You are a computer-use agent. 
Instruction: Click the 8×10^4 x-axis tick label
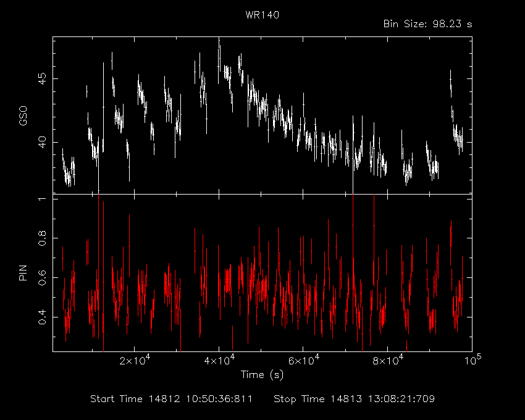(388, 360)
